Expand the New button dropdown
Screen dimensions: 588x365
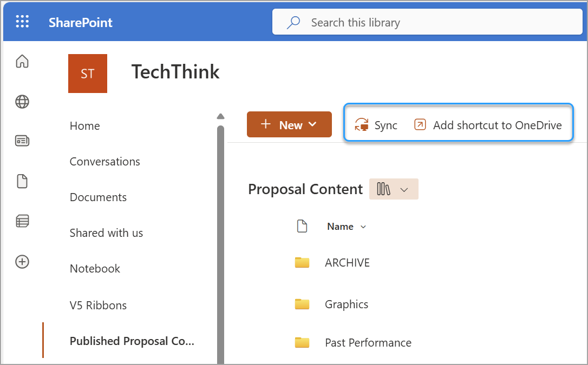pos(289,125)
